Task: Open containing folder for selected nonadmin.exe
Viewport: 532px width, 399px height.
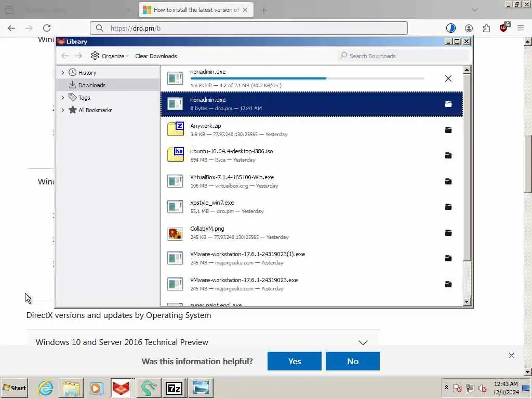Action: tap(448, 104)
